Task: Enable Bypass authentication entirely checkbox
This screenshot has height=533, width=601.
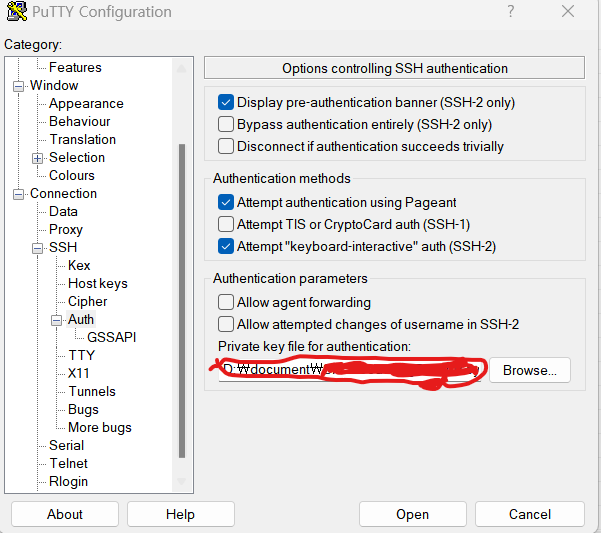Action: click(x=226, y=125)
